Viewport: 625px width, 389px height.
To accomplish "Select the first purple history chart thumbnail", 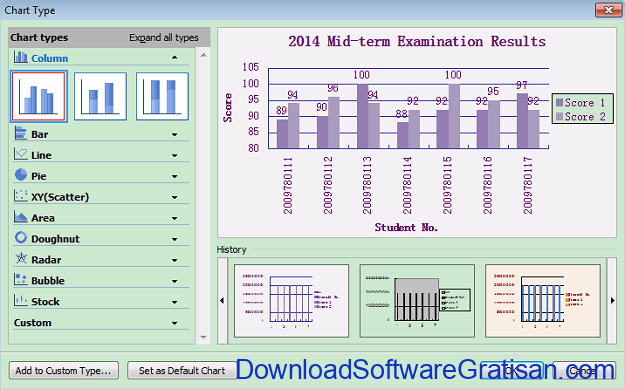I will [291, 301].
